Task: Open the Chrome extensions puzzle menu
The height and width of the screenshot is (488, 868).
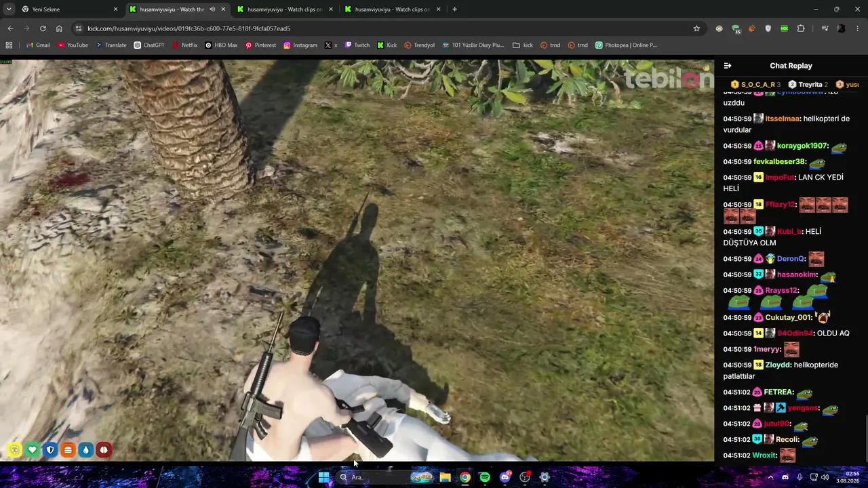Action: [801, 28]
